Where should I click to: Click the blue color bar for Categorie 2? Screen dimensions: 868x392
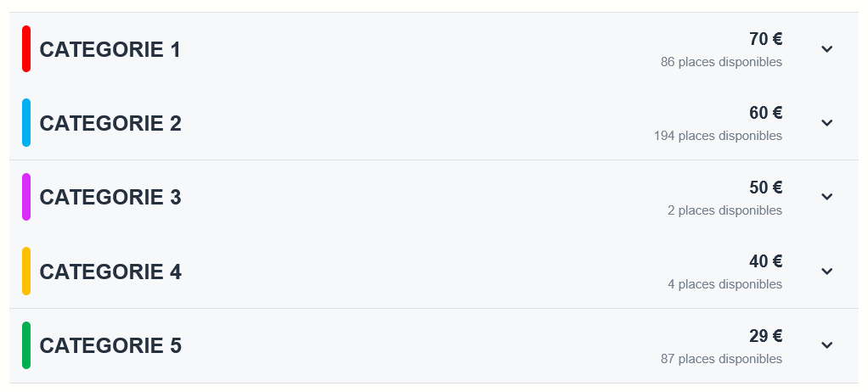(26, 123)
